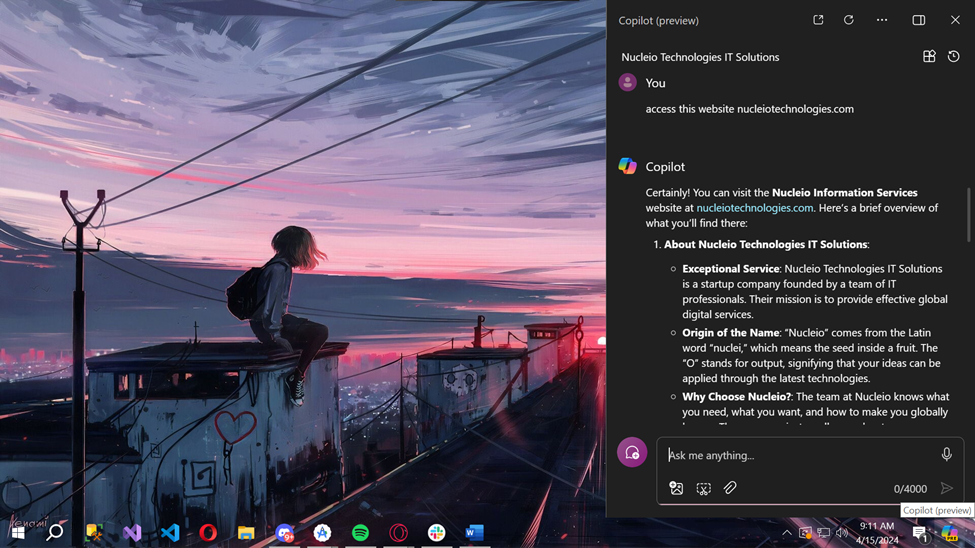The width and height of the screenshot is (975, 548).
Task: Click the clock showing 9:11 AM
Action: (x=877, y=526)
